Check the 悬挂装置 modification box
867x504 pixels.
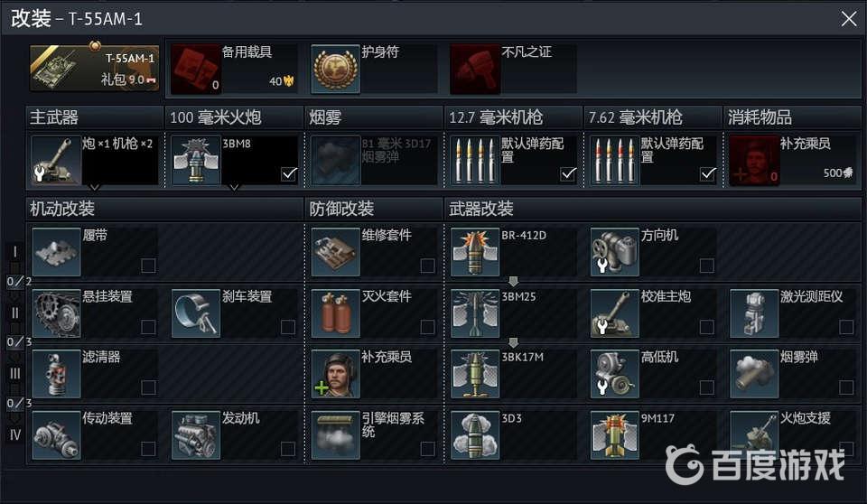point(148,327)
